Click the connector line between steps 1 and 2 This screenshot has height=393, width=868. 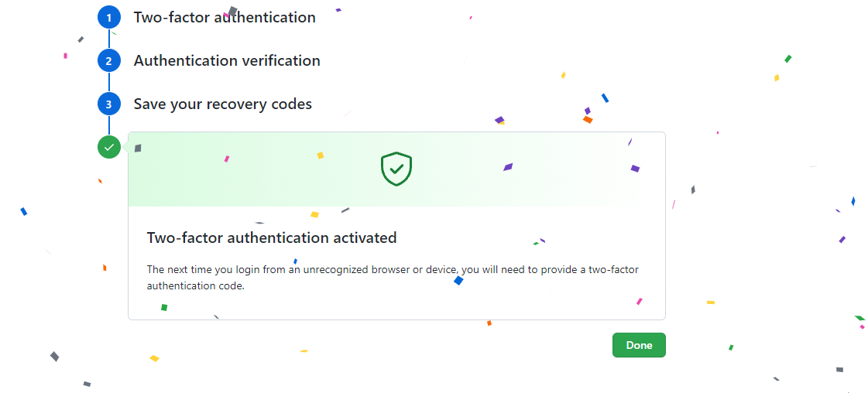pyautogui.click(x=109, y=39)
